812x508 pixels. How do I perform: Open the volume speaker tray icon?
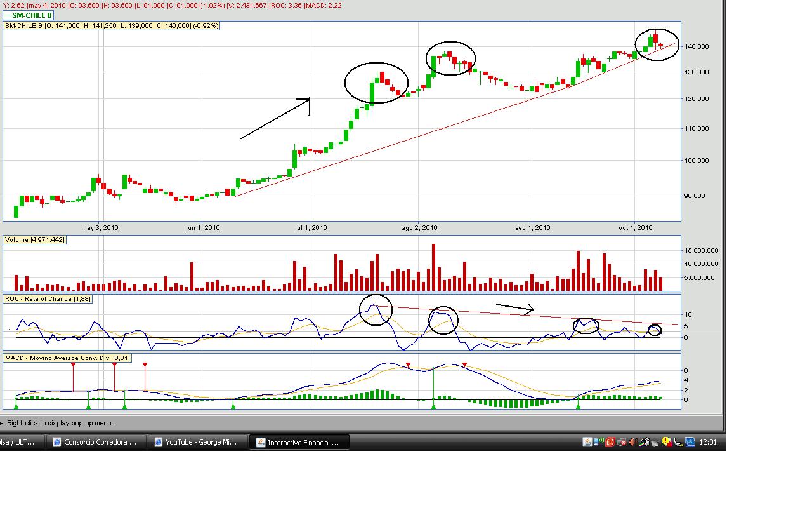633,442
